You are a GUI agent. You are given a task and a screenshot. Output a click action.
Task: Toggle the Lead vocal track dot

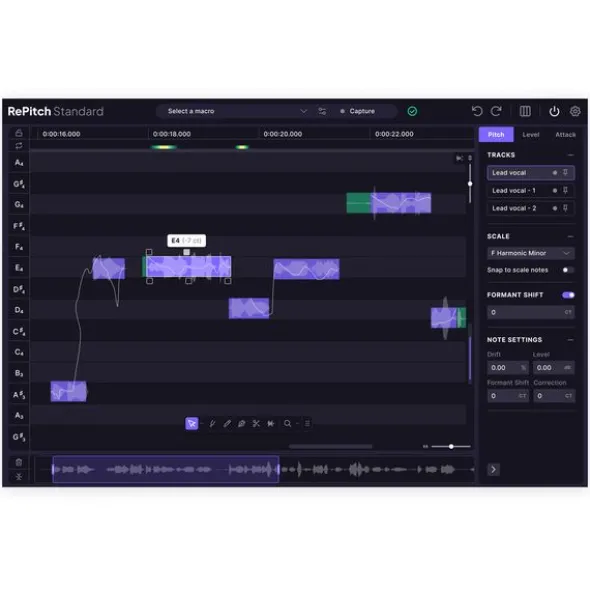pos(555,173)
